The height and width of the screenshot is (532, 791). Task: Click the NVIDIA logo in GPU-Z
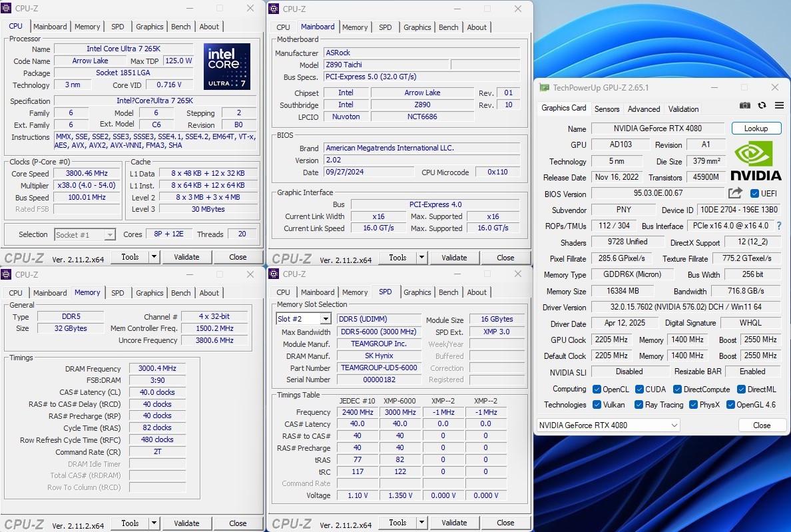756,160
